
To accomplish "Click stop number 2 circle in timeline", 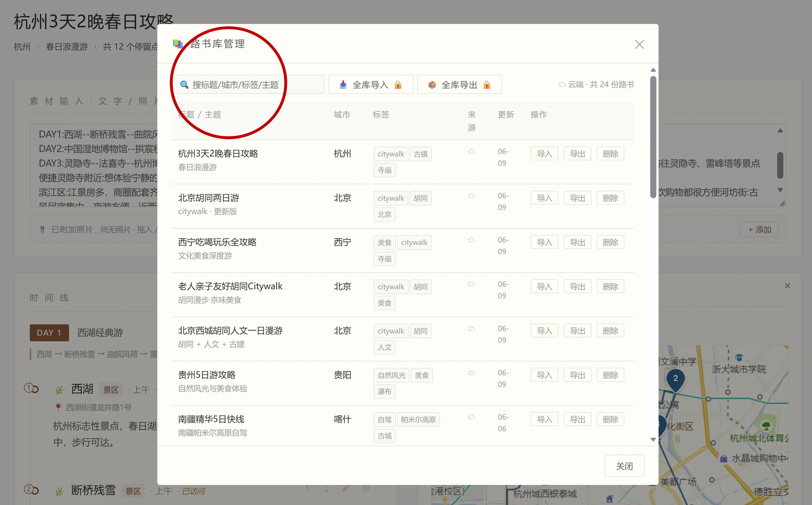I will (29, 489).
